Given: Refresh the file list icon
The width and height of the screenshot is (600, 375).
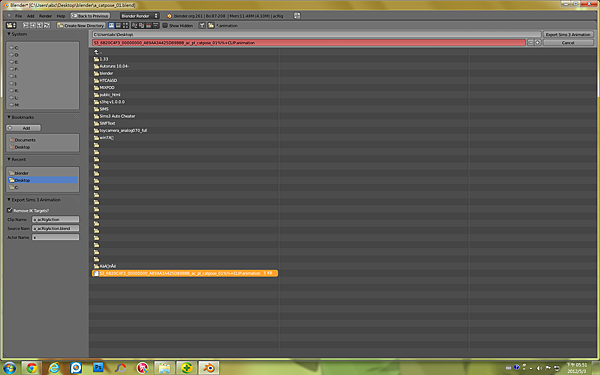Looking at the screenshot, I should [47, 25].
